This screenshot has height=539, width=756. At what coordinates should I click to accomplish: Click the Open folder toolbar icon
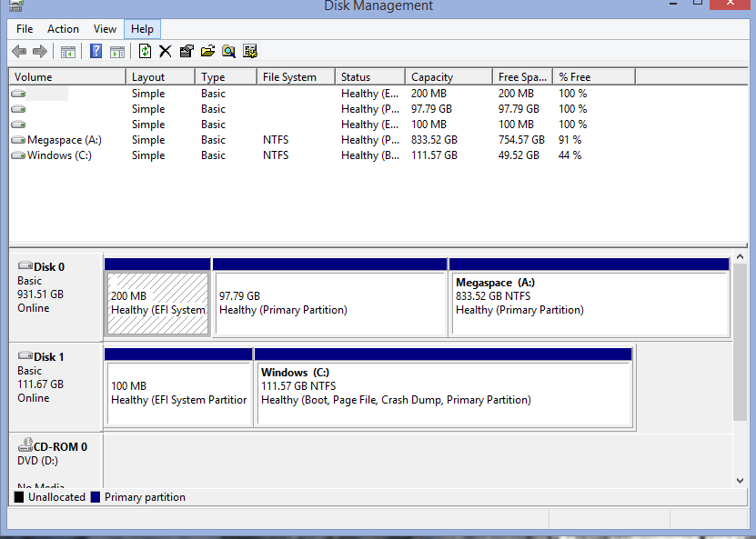[x=207, y=52]
